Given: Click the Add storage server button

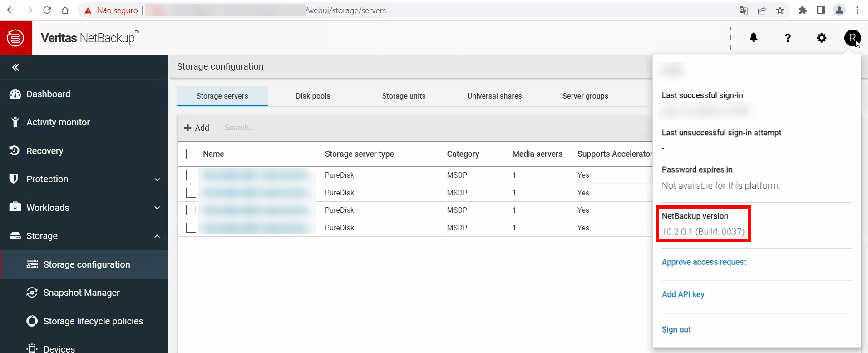Looking at the screenshot, I should click(x=197, y=128).
